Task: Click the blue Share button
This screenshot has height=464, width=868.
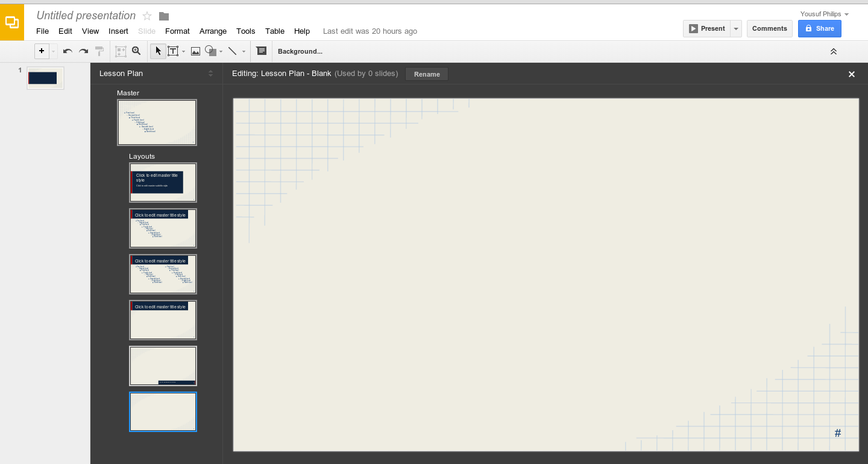Action: pyautogui.click(x=819, y=28)
